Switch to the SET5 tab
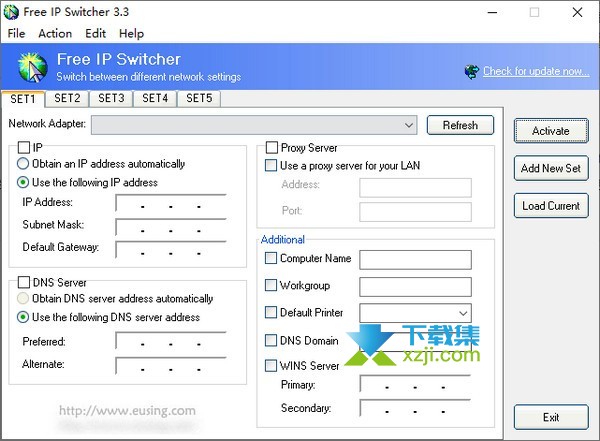Image resolution: width=600 pixels, height=441 pixels. pos(199,98)
